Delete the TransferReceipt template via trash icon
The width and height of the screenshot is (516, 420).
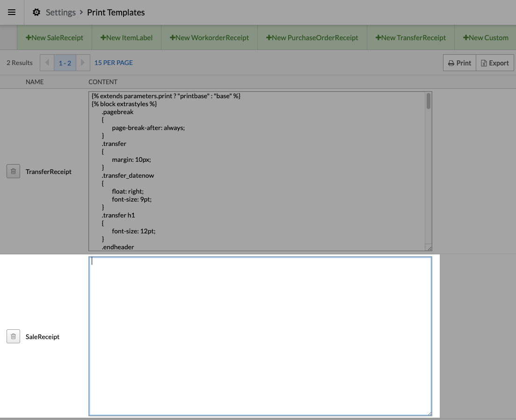[13, 172]
